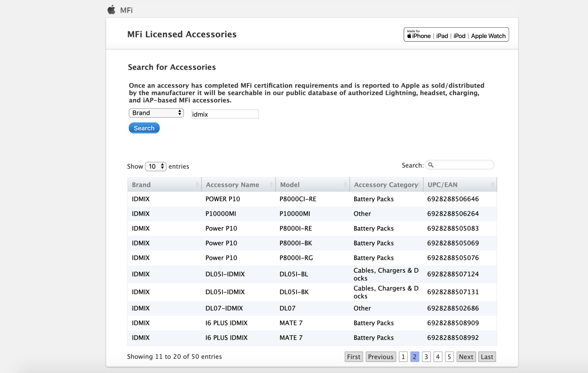588x373 pixels.
Task: Click the table Search filter field
Action: [460, 165]
